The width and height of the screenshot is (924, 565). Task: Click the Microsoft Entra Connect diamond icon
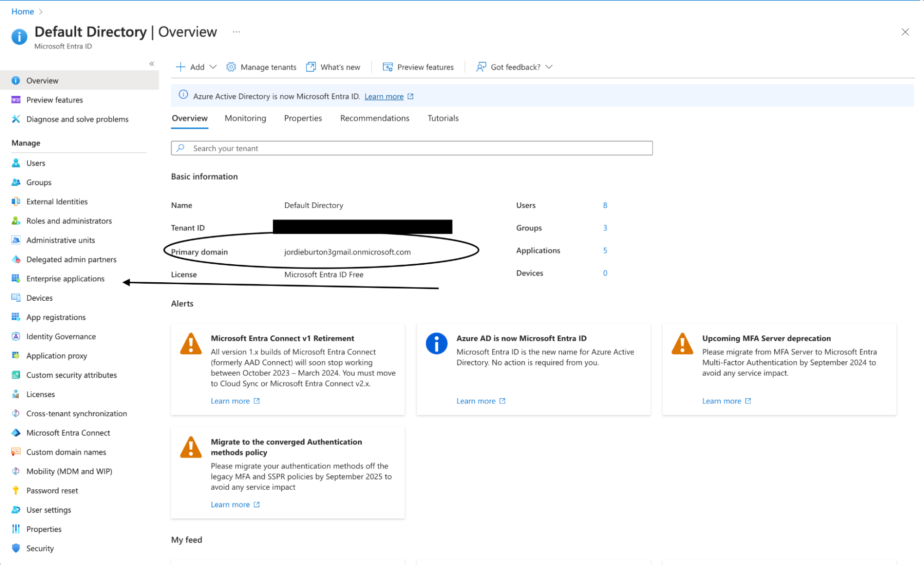point(16,433)
